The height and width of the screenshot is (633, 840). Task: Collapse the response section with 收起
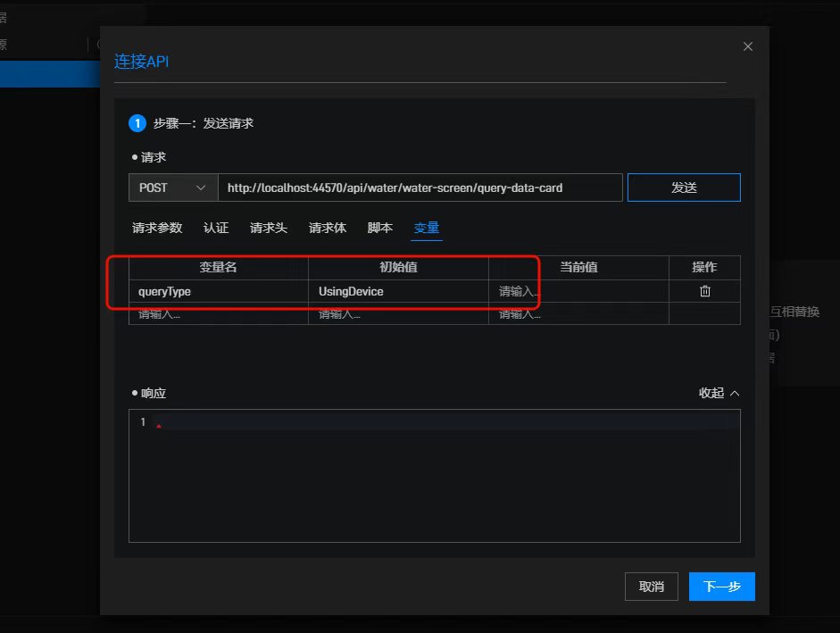pos(719,393)
